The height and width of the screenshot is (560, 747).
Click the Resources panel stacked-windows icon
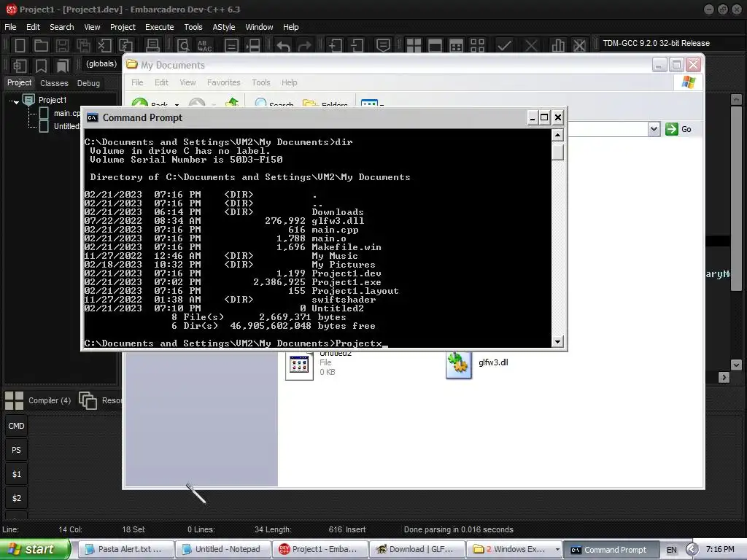click(88, 401)
